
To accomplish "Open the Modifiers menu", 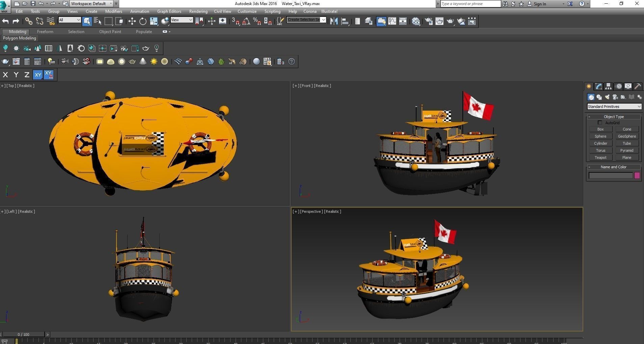I will [114, 11].
